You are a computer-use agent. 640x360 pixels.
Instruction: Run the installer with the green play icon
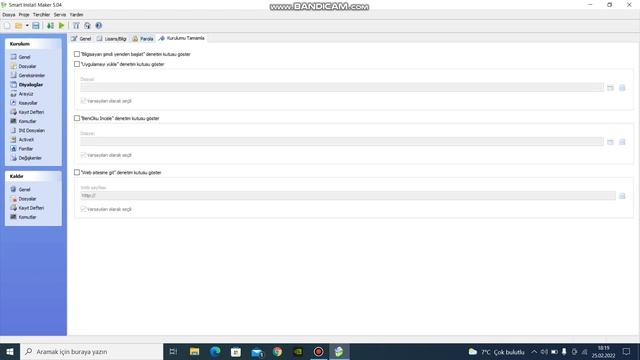(61, 26)
